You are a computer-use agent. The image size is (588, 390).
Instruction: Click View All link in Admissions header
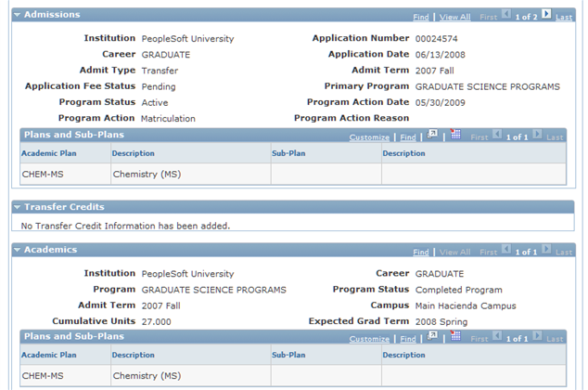point(454,17)
